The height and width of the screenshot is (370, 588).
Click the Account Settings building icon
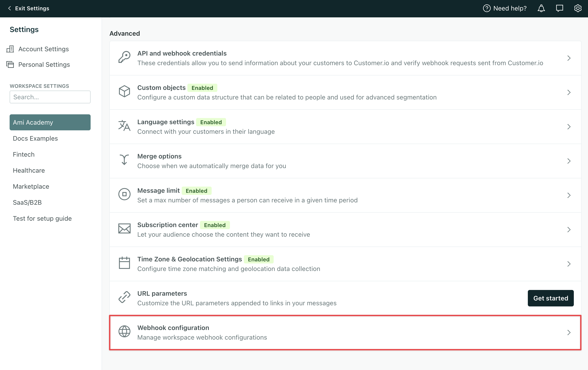pyautogui.click(x=10, y=49)
